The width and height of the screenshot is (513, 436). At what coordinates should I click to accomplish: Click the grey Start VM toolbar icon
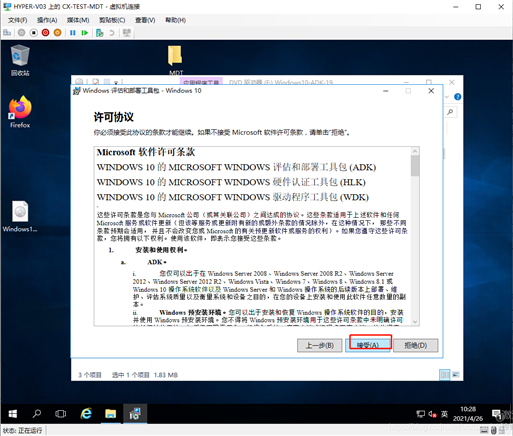tap(22, 33)
